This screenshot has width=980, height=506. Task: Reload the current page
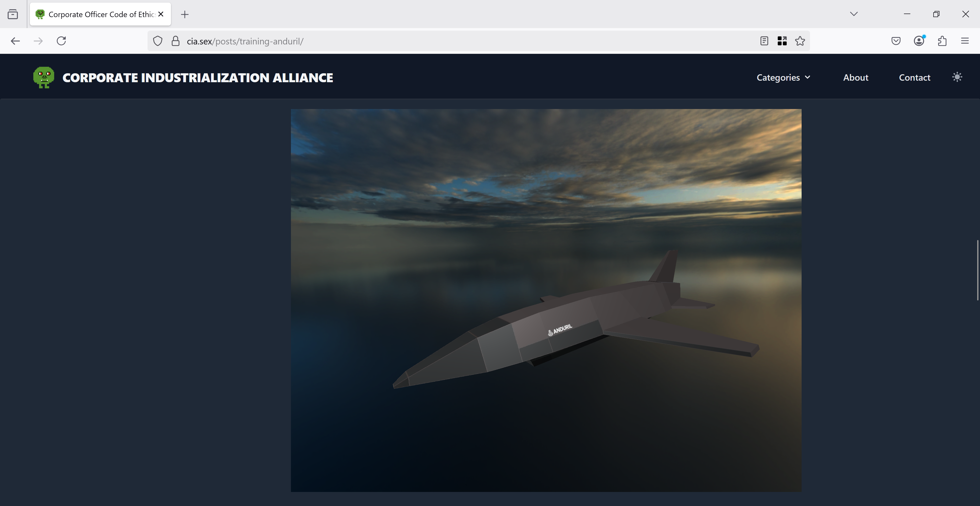[61, 41]
